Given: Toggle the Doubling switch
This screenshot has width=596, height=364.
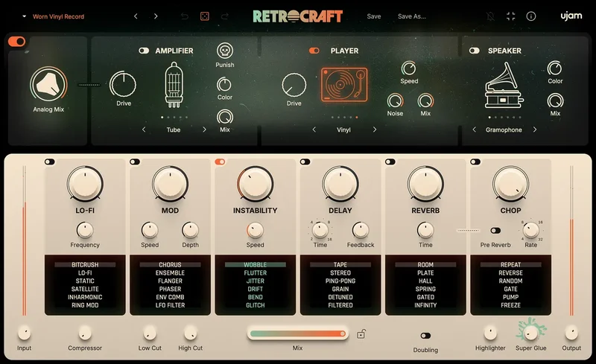Looking at the screenshot, I should [425, 336].
